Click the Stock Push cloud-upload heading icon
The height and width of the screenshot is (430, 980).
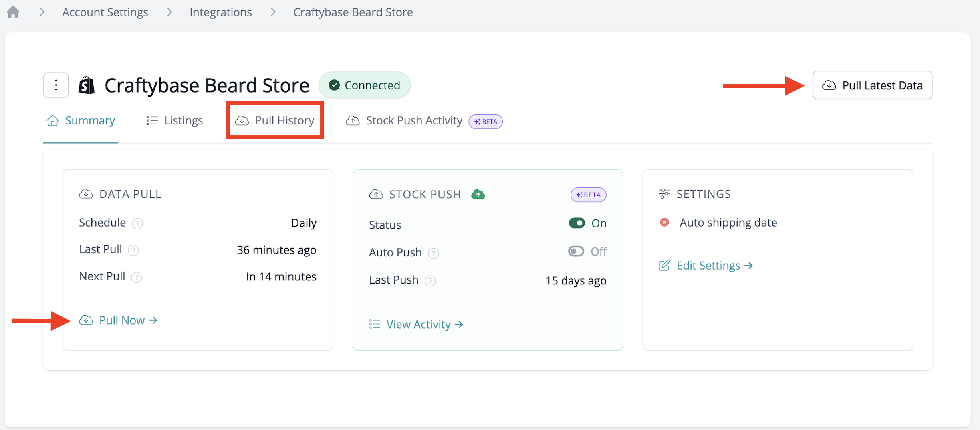pos(376,195)
